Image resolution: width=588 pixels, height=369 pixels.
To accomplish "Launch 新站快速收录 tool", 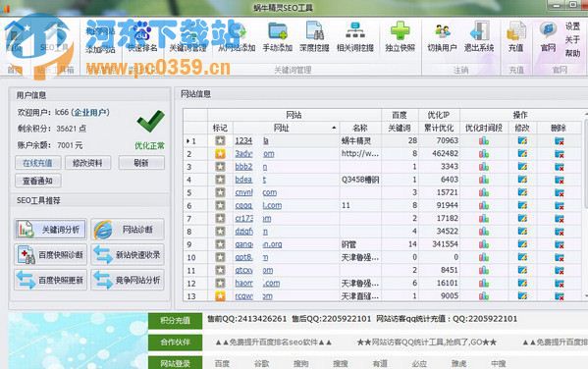I will coord(128,255).
